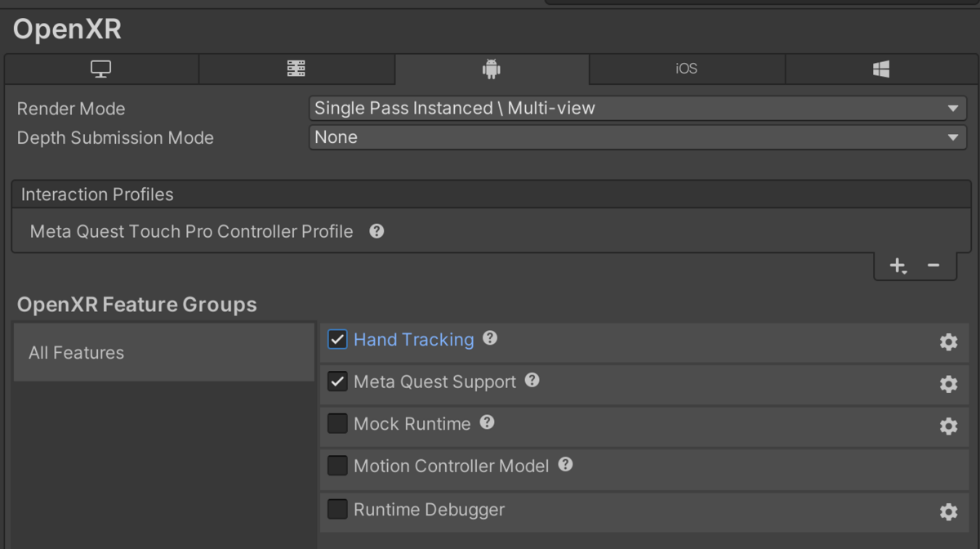
Task: Open Runtime Debugger settings gear
Action: pos(948,512)
